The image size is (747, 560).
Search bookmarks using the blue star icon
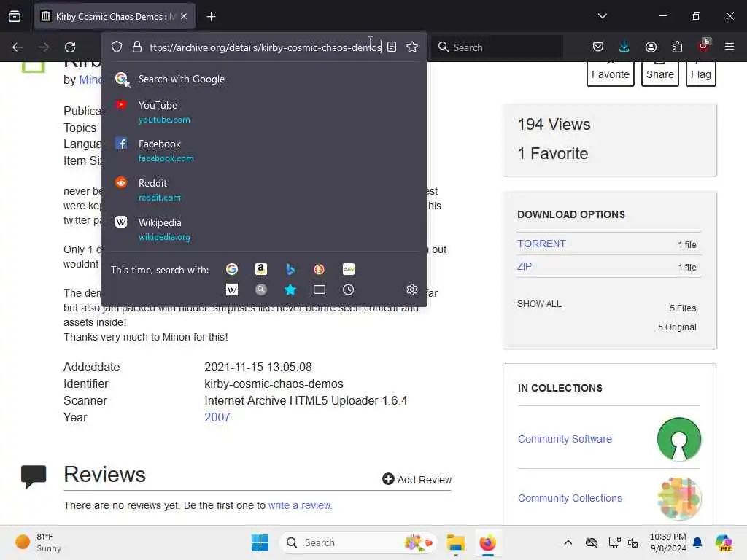pos(290,289)
